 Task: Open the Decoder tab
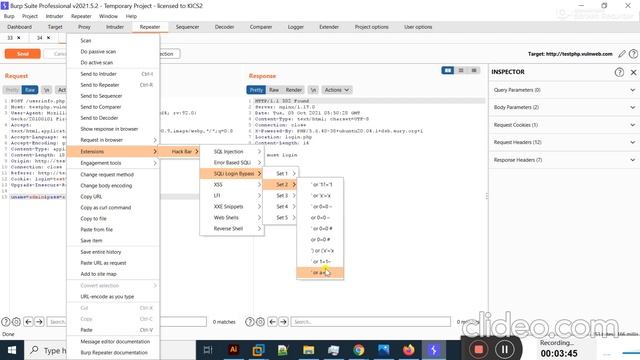click(x=224, y=27)
